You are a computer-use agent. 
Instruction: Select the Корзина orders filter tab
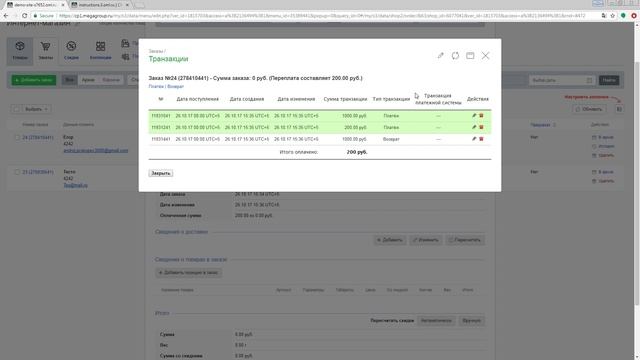pyautogui.click(x=111, y=80)
